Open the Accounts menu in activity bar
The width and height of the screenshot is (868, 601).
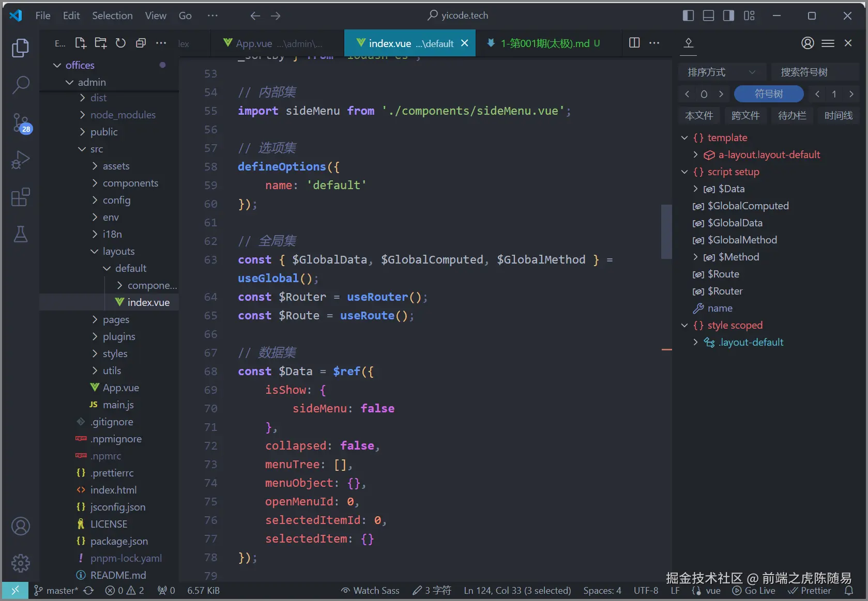click(21, 526)
